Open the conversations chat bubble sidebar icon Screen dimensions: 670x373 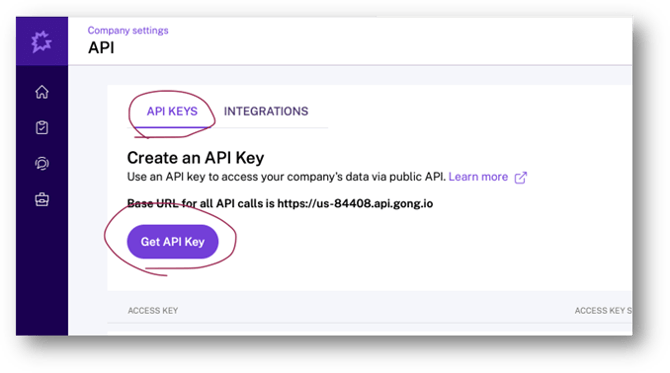tap(42, 164)
